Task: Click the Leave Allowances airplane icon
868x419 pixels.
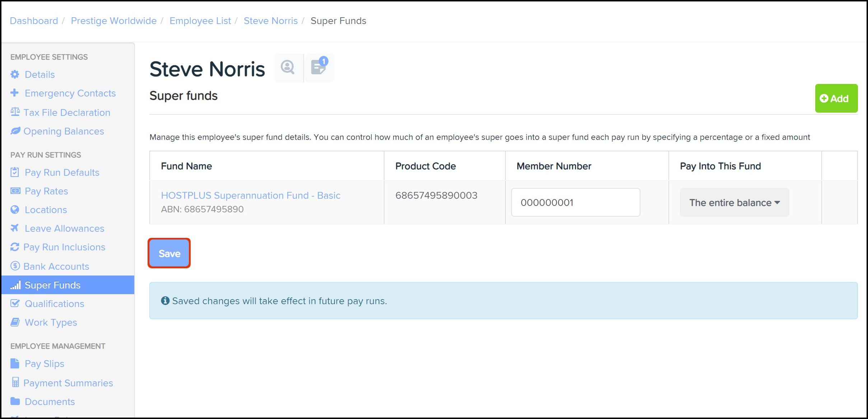Action: tap(15, 228)
